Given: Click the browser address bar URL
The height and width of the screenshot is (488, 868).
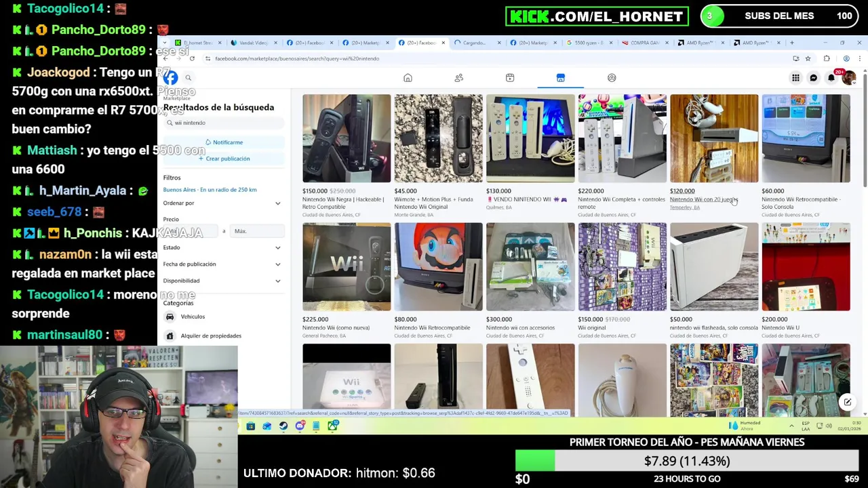Looking at the screenshot, I should click(x=297, y=58).
